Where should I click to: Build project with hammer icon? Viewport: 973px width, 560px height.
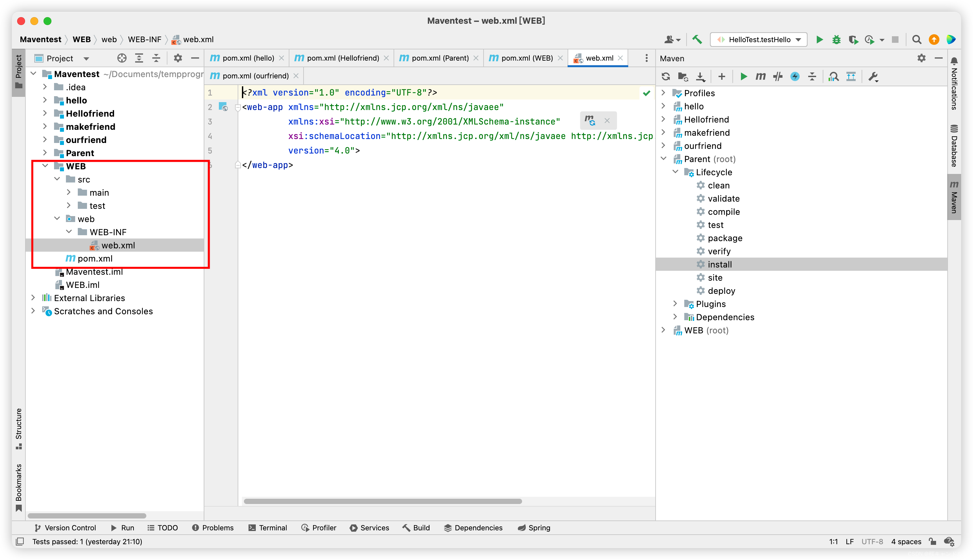coord(697,39)
